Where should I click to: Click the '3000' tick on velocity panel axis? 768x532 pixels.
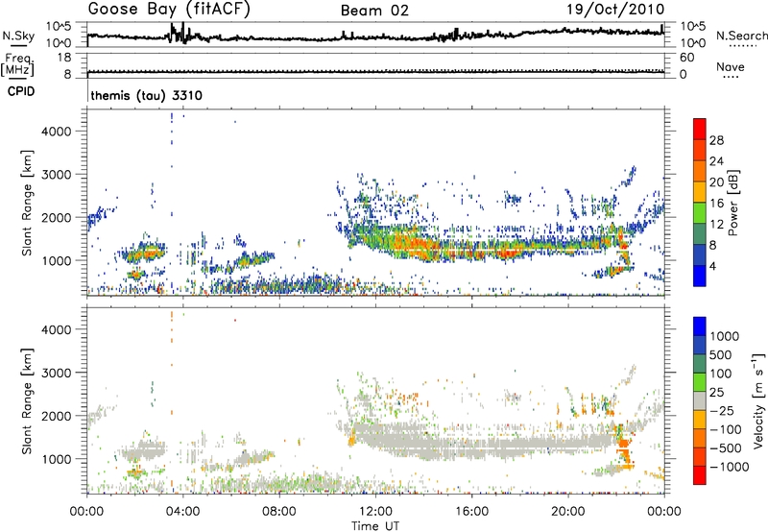(x=57, y=373)
